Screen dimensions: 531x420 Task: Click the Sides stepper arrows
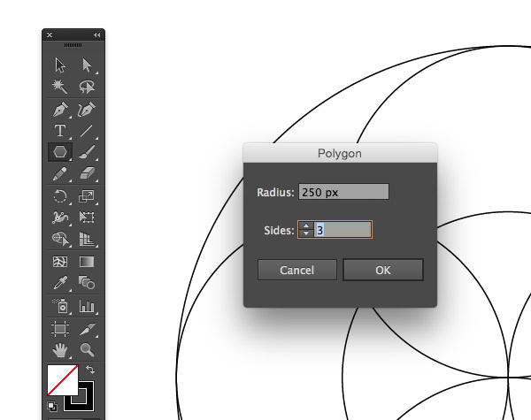[x=306, y=230]
